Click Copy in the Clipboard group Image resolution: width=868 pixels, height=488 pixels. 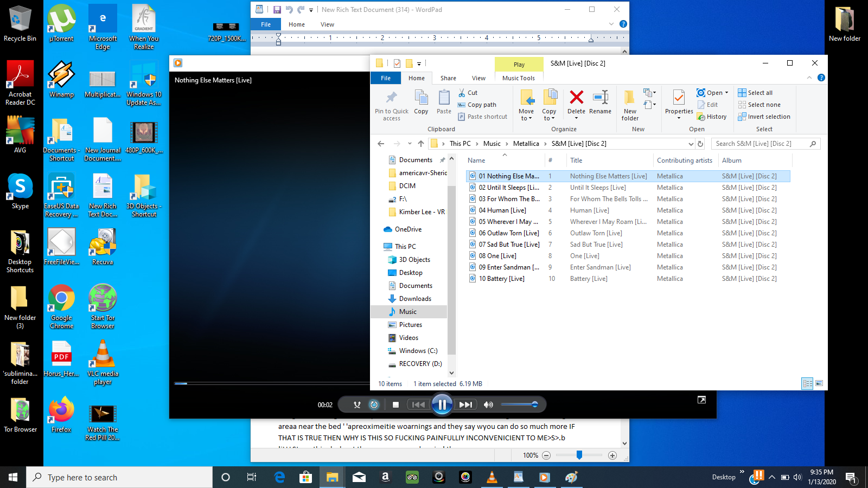click(421, 102)
